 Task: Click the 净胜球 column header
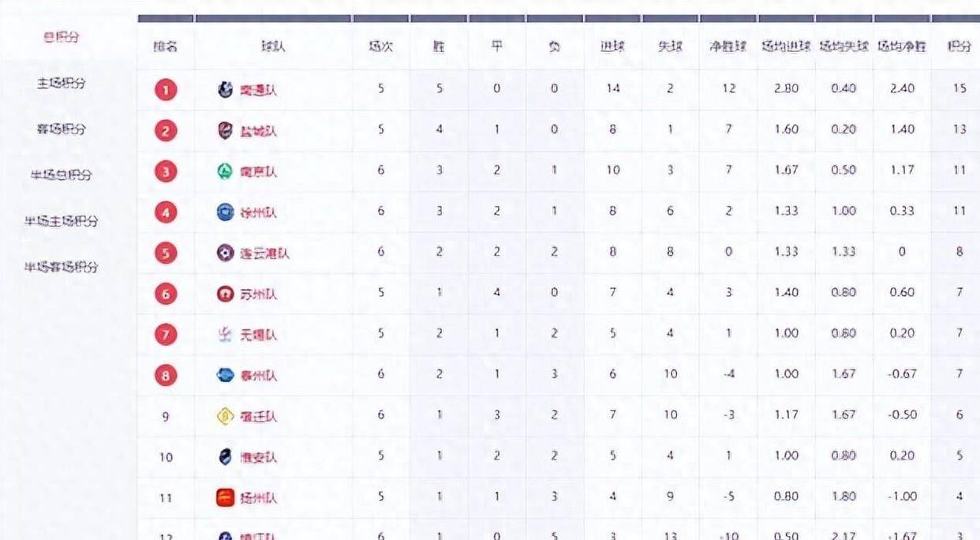728,47
